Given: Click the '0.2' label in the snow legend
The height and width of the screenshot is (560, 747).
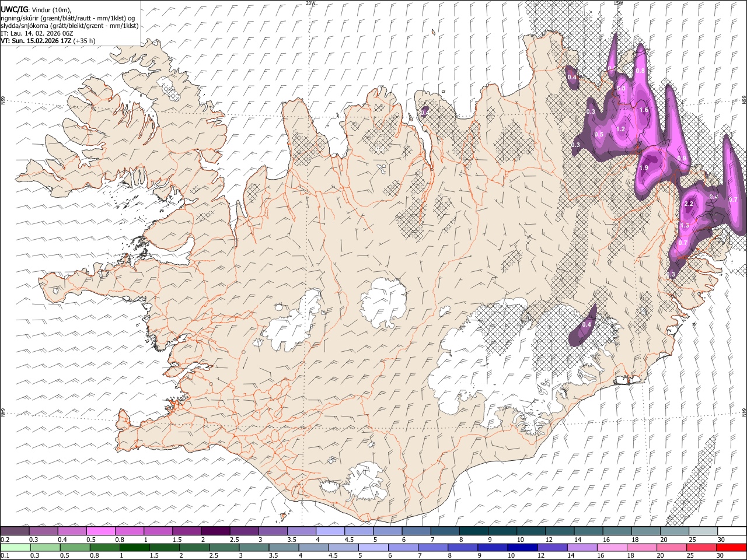Looking at the screenshot, I should point(5,540).
